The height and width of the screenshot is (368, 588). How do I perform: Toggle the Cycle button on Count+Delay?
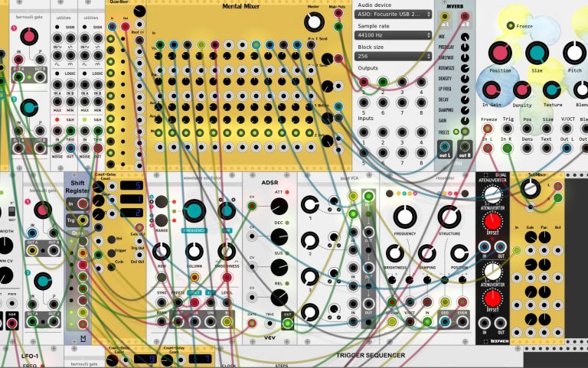111,267
